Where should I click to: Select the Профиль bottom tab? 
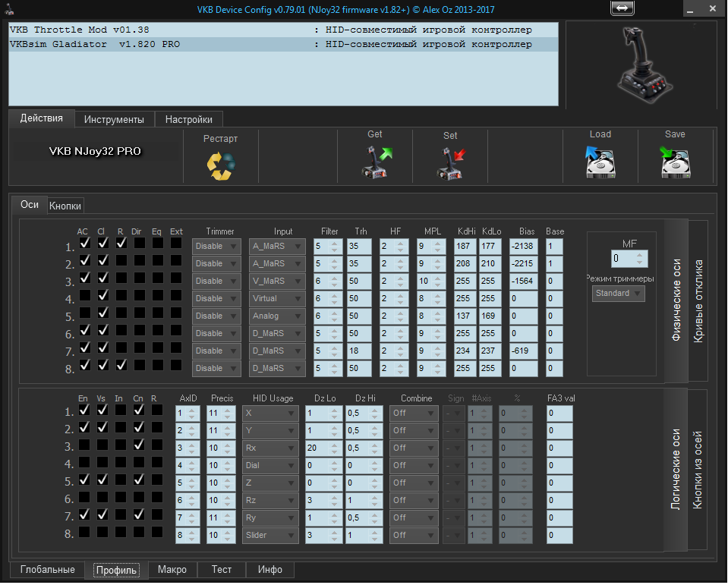click(x=116, y=570)
